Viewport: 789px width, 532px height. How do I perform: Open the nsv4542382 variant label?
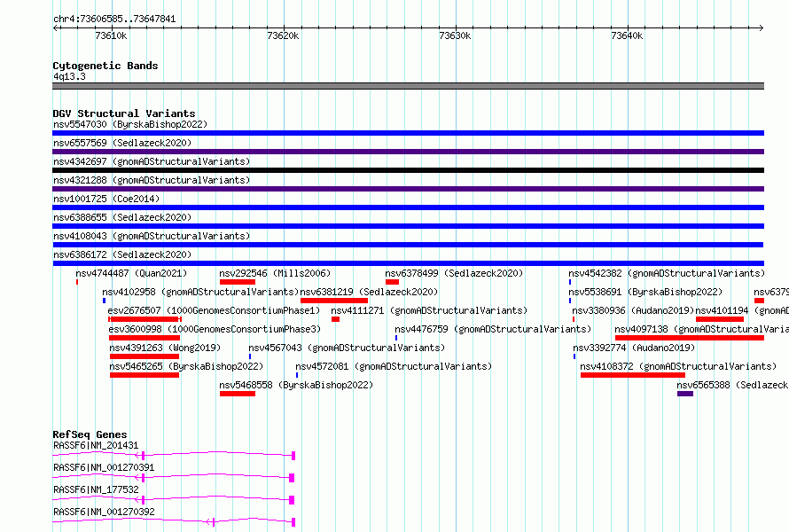click(x=667, y=273)
